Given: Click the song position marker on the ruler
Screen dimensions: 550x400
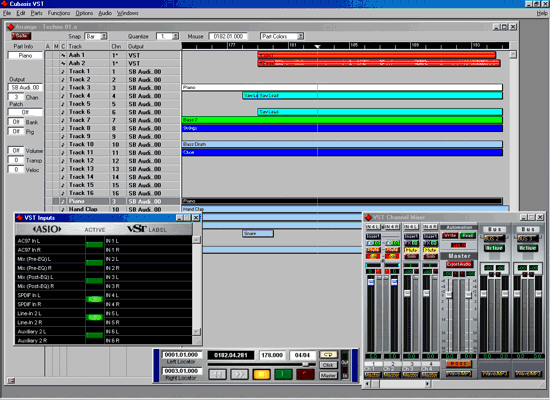Looking at the screenshot, I should [317, 46].
